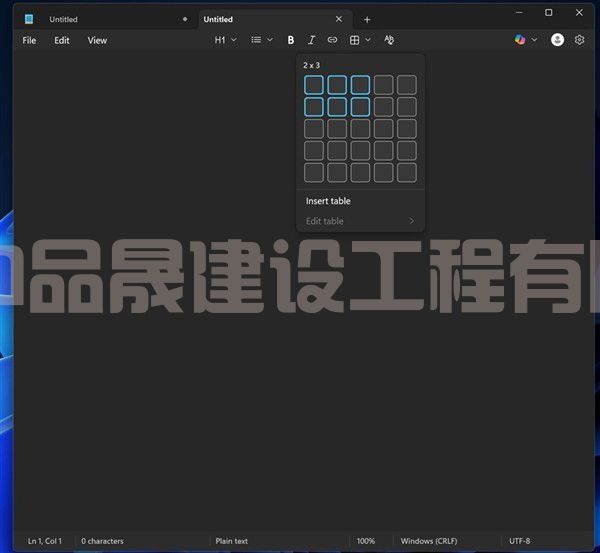Click the UTF-8 encoding indicator
Screen dimensions: 600x553
[x=519, y=541]
